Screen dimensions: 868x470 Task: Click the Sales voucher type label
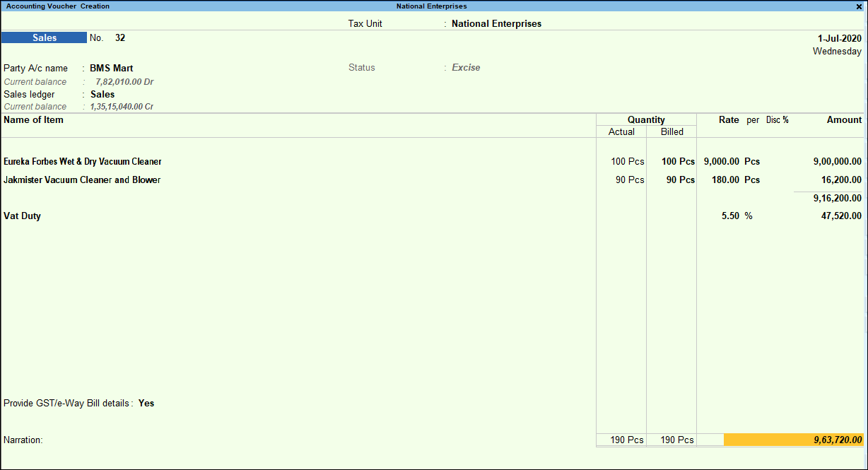click(44, 37)
